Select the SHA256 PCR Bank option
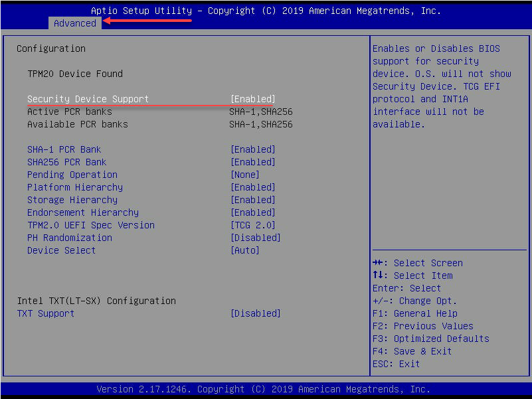The image size is (532, 399). [66, 162]
